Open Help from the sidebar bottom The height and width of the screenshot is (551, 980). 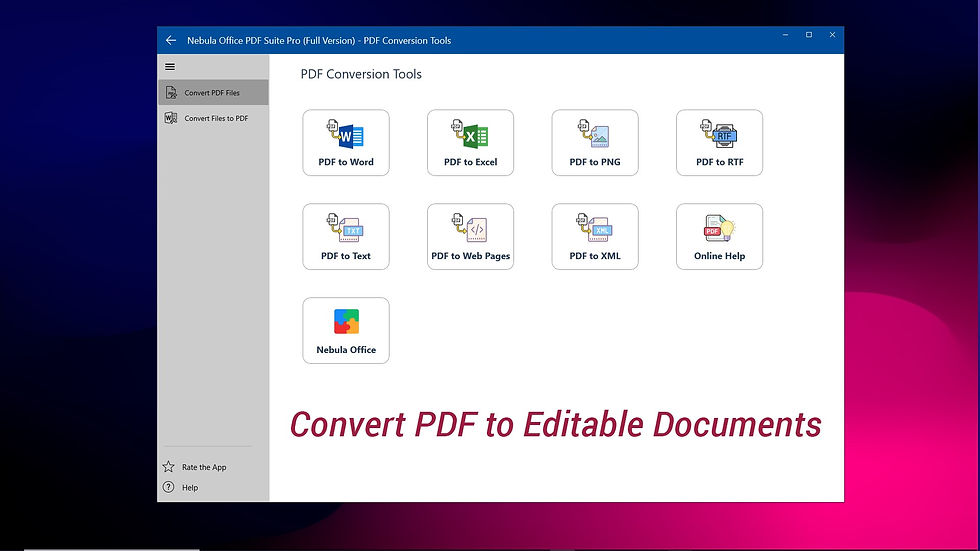click(181, 487)
